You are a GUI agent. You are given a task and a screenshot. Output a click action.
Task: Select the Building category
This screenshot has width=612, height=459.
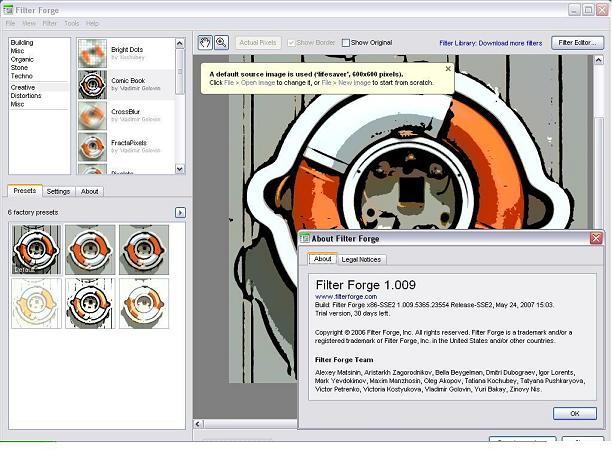tap(22, 43)
